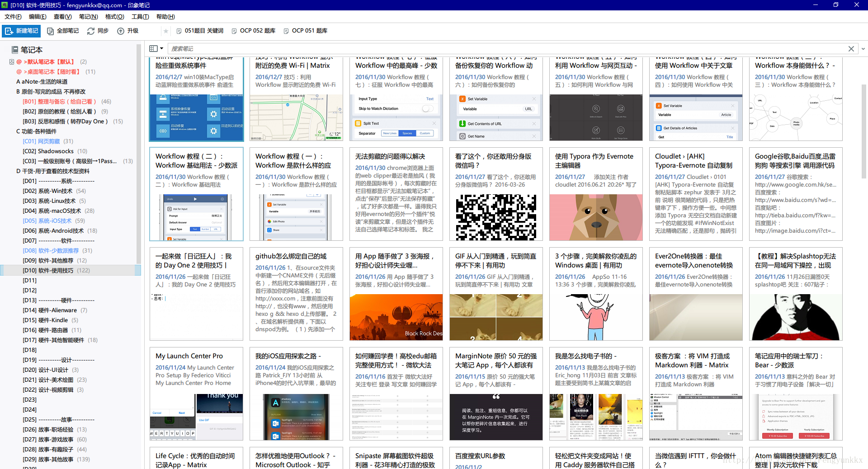Open note 我是怎么找电子书的

(596, 394)
